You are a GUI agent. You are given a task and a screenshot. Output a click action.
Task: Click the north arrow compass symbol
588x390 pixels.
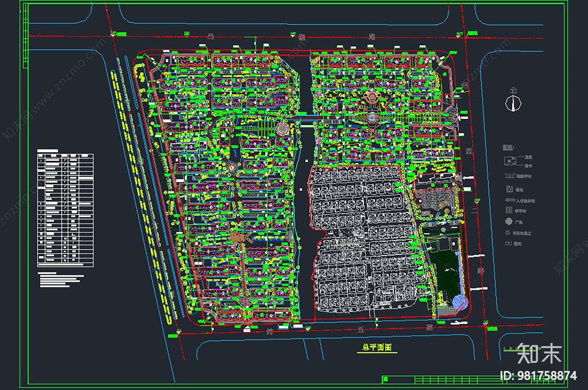[513, 103]
